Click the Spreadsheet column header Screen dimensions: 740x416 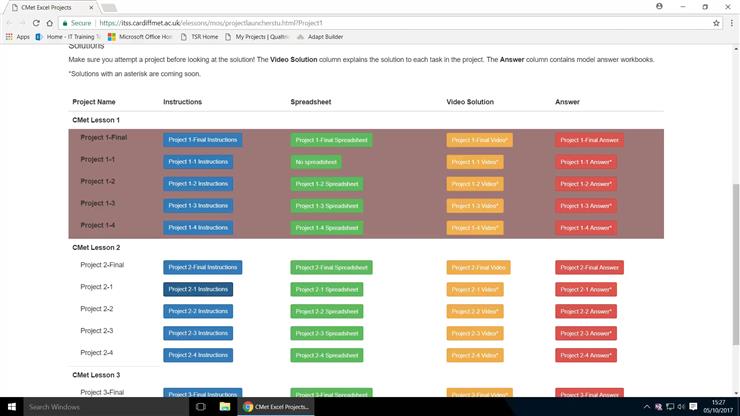point(311,102)
